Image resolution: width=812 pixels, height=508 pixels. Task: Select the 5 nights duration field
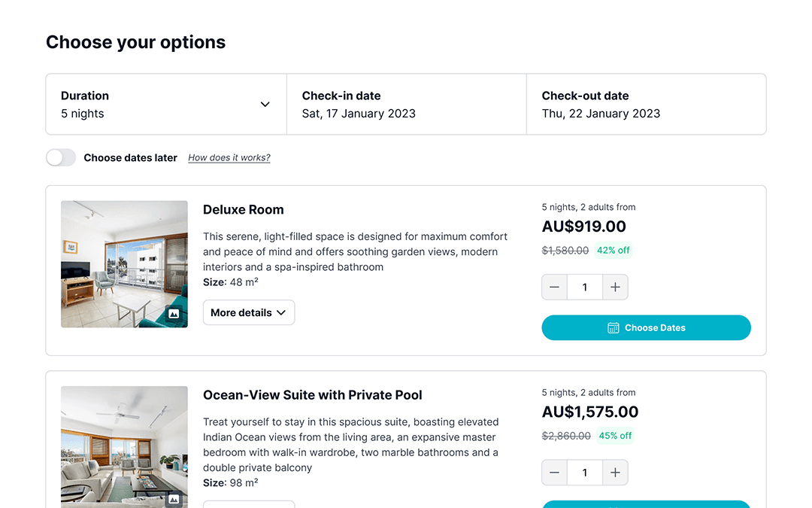click(166, 104)
